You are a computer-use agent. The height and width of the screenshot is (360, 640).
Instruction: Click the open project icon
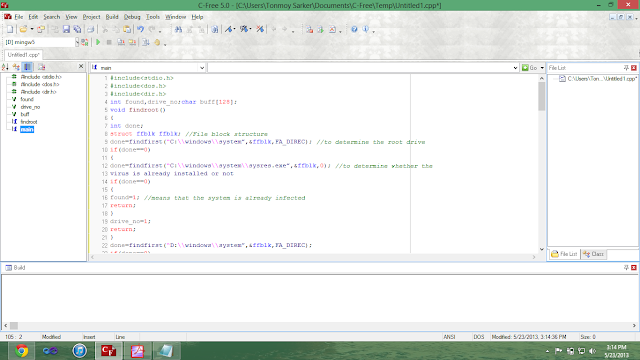tap(41, 29)
